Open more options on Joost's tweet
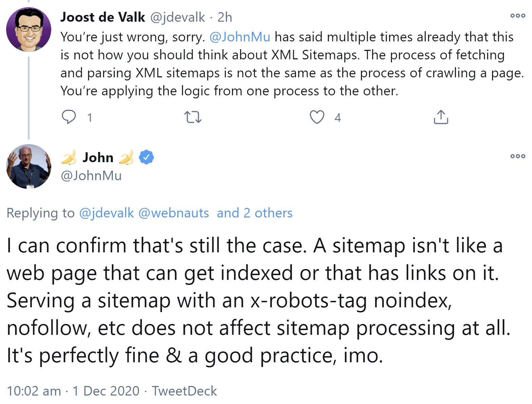This screenshot has width=532, height=404. [x=518, y=16]
